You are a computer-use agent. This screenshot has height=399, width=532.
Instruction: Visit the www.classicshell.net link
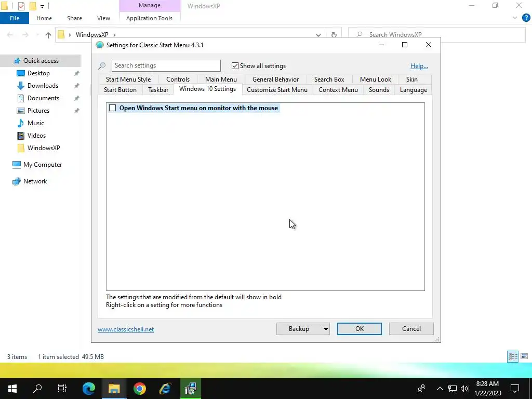tap(126, 329)
